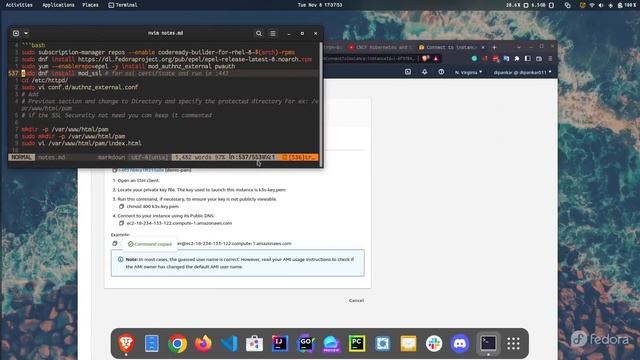Launch GoLand from the dock
Screen dimensions: 640x360
[x=306, y=343]
